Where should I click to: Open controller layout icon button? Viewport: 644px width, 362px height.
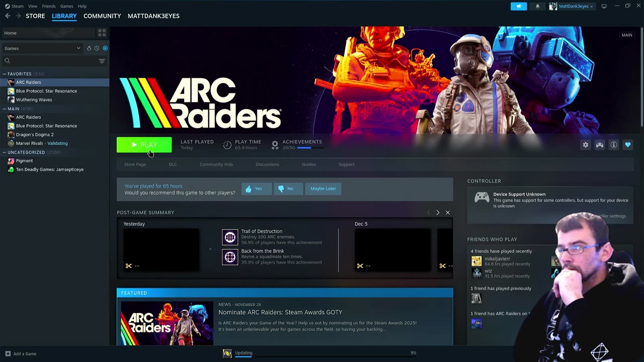(x=600, y=145)
